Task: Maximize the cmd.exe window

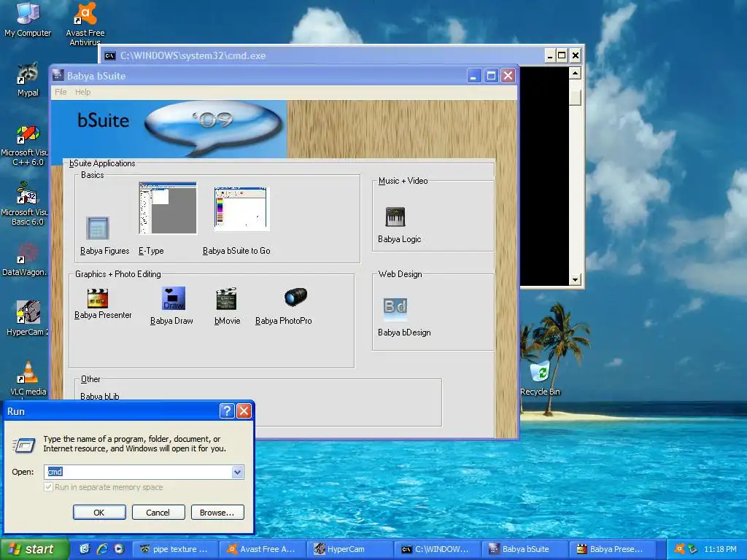Action: [562, 55]
